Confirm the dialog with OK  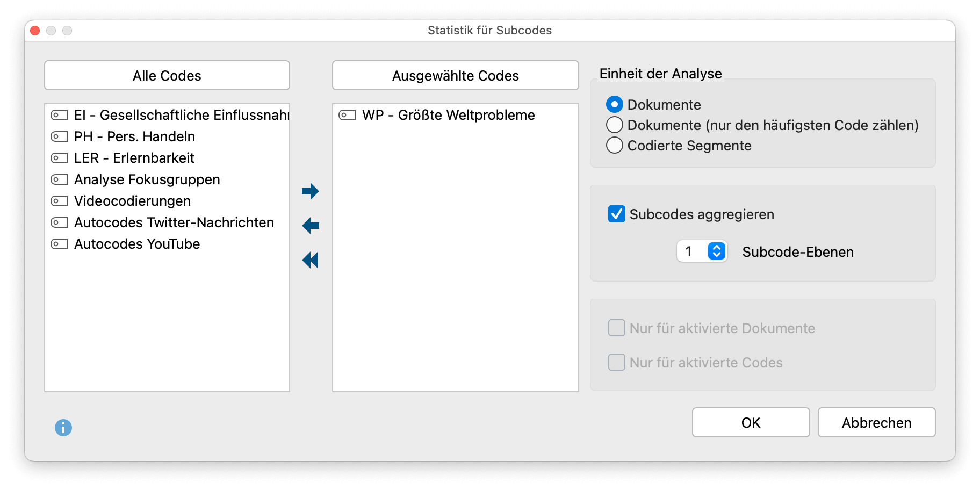coord(750,422)
